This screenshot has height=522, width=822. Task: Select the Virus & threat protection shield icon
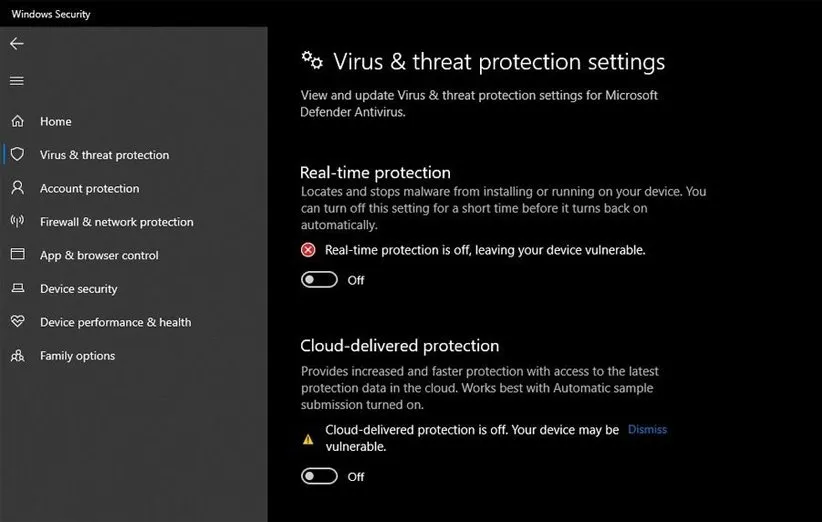pyautogui.click(x=17, y=155)
